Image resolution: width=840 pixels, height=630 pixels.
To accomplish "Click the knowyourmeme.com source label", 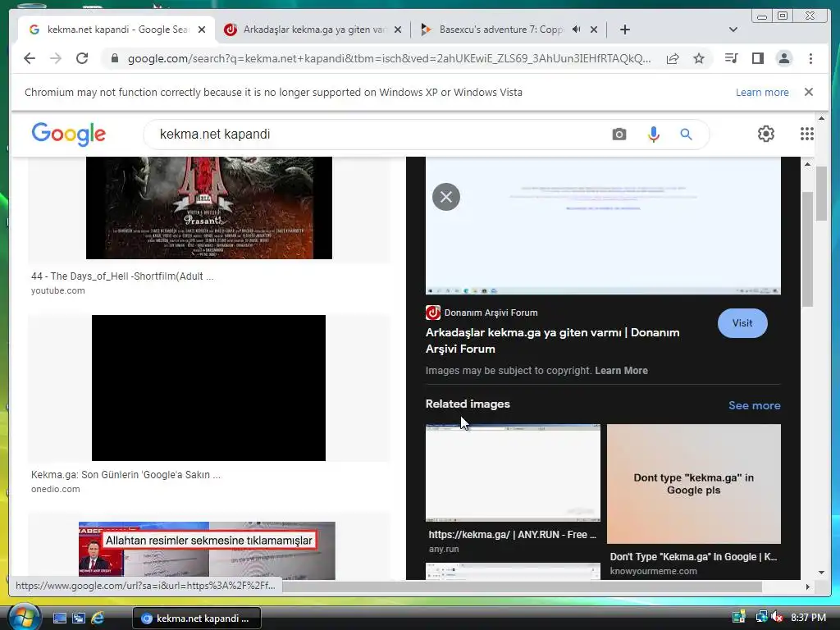I will click(654, 571).
